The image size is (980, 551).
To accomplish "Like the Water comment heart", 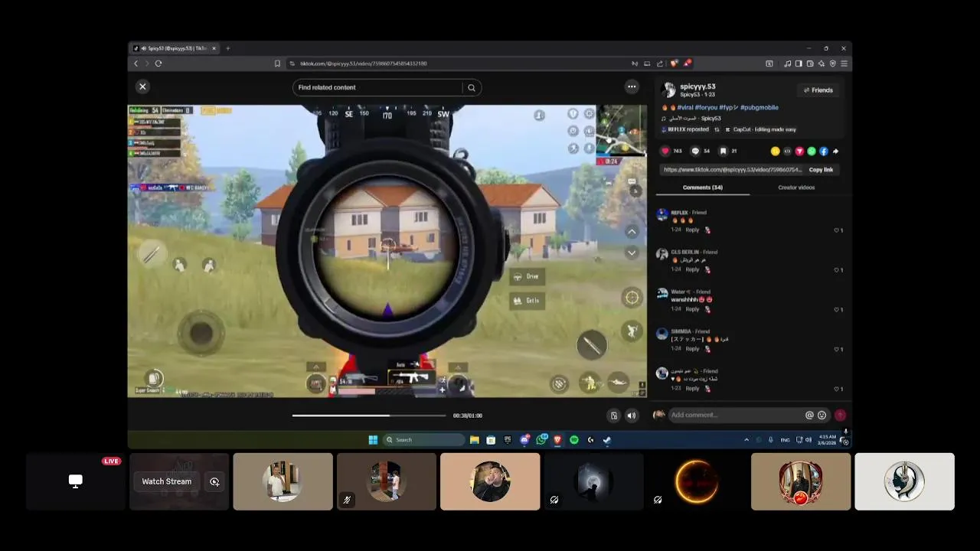I will (x=836, y=310).
